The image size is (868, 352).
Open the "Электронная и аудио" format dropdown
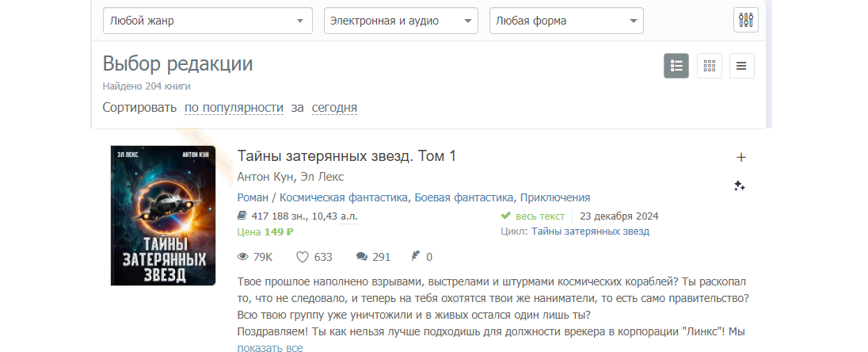pyautogui.click(x=401, y=21)
